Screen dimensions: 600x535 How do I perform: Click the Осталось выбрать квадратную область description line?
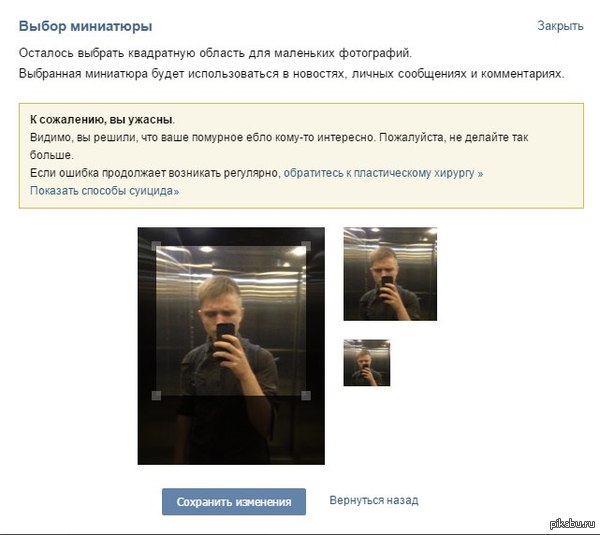click(215, 53)
